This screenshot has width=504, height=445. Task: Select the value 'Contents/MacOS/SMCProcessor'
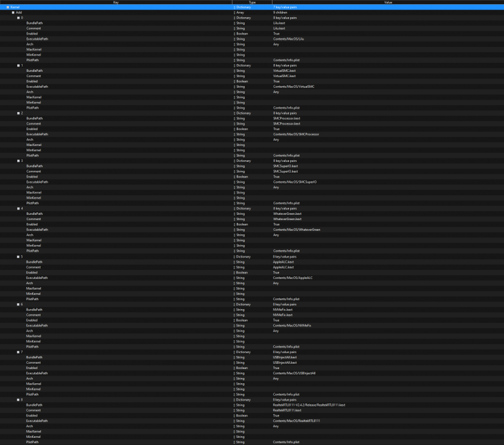[296, 134]
